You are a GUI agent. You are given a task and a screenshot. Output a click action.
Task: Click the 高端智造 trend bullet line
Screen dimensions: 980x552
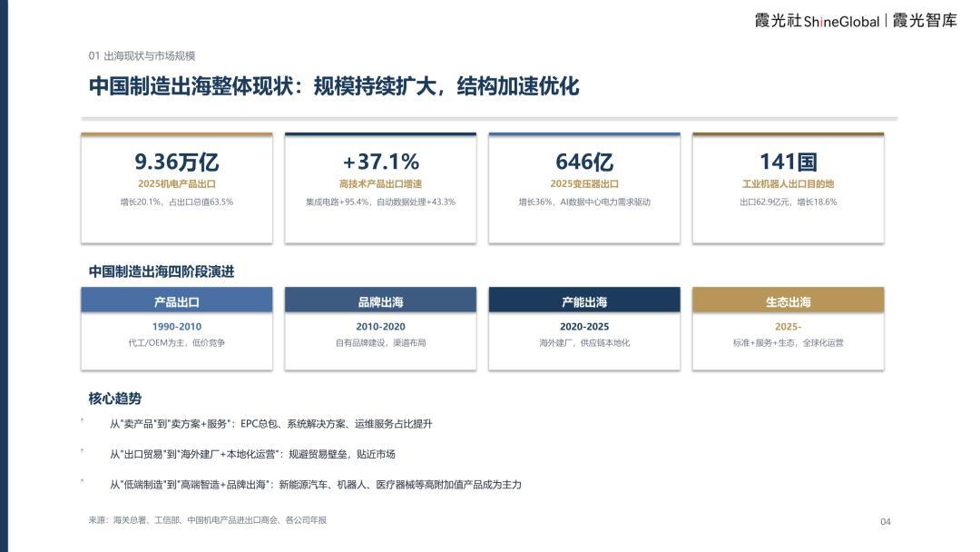(x=316, y=485)
